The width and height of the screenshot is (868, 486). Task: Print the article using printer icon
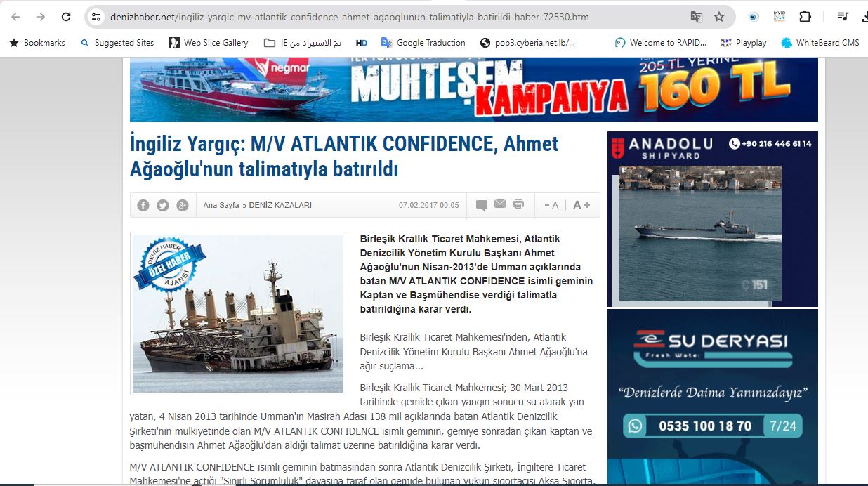[x=518, y=204]
